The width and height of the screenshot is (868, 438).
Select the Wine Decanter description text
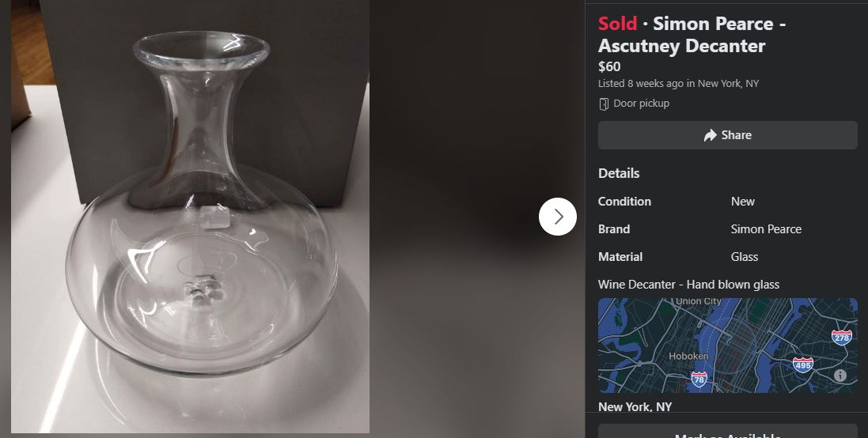click(688, 285)
